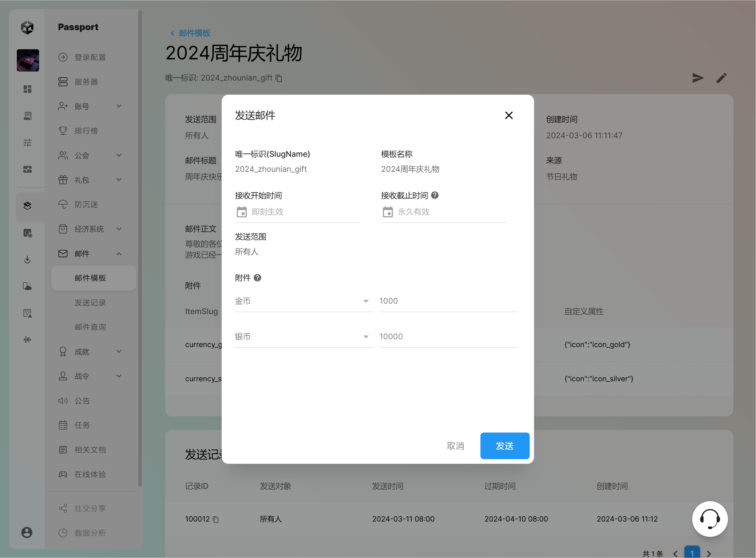Viewport: 756px width, 558px height.
Task: Collapse the 邮件 sidebar section
Action: coord(119,254)
